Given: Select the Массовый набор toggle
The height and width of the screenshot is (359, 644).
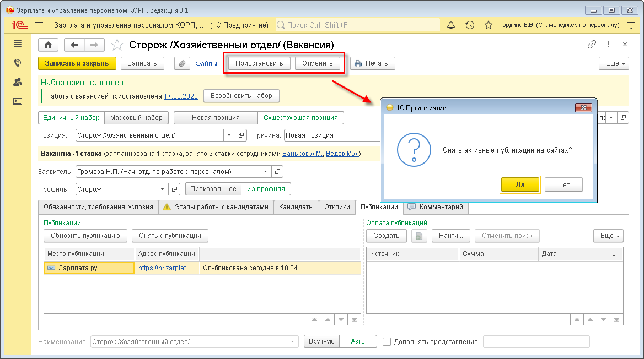Looking at the screenshot, I should pyautogui.click(x=136, y=118).
